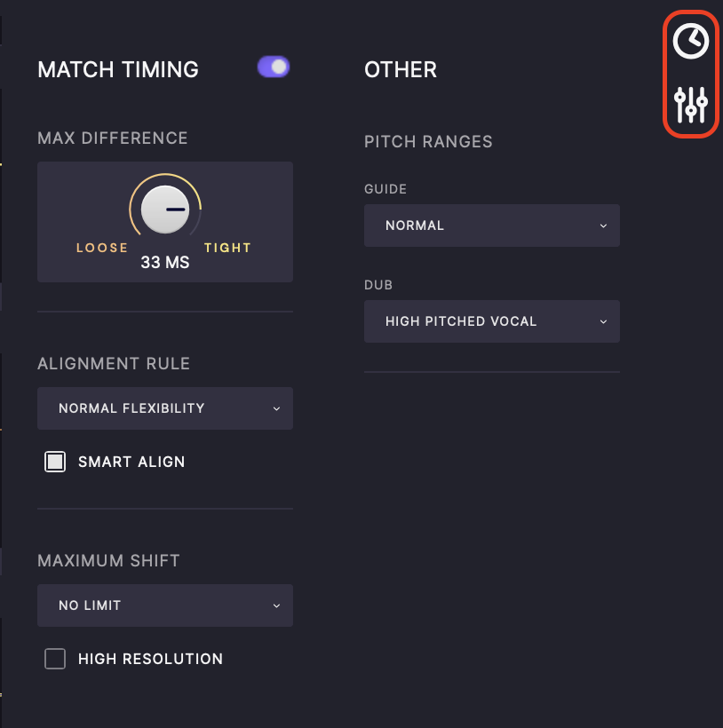Open the DUB pitch range dropdown
723x728 pixels.
tap(491, 321)
